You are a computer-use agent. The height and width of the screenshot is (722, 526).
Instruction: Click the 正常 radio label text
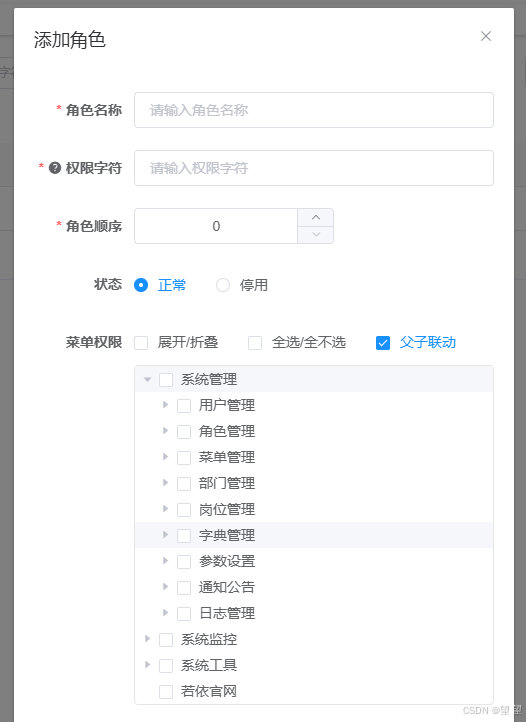(172, 285)
